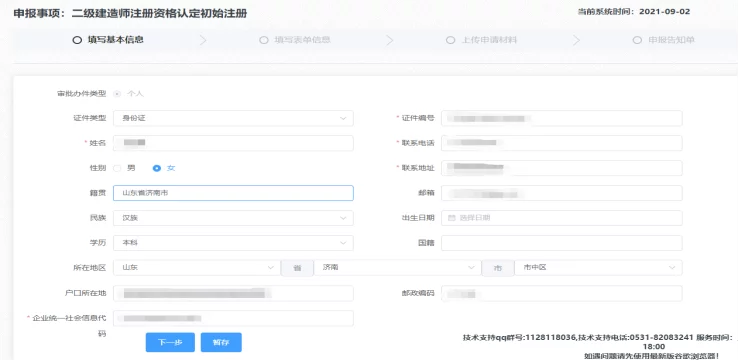Go to step 申报告知单
739x361 pixels.
click(x=664, y=40)
